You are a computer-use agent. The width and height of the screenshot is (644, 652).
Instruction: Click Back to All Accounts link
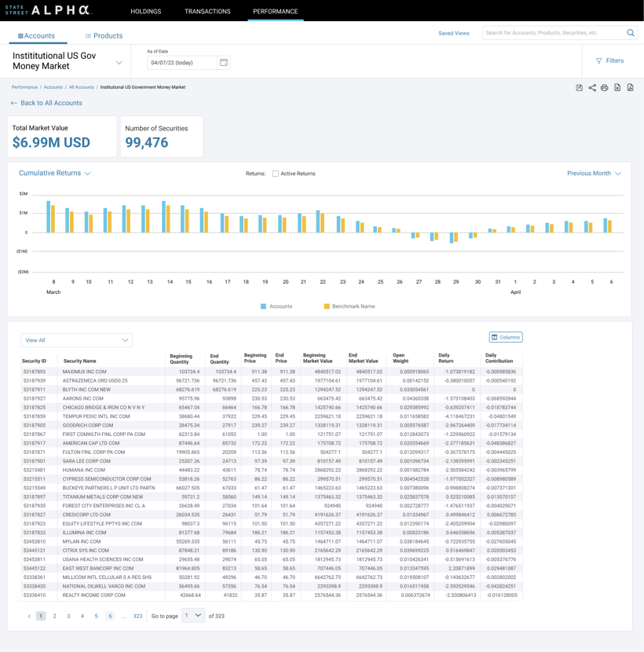tap(46, 103)
